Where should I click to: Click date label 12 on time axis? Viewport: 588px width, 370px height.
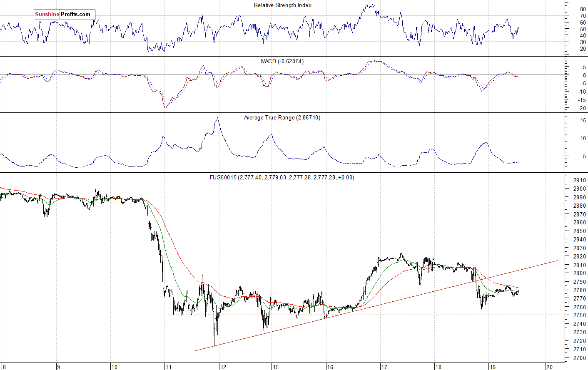[x=223, y=367]
